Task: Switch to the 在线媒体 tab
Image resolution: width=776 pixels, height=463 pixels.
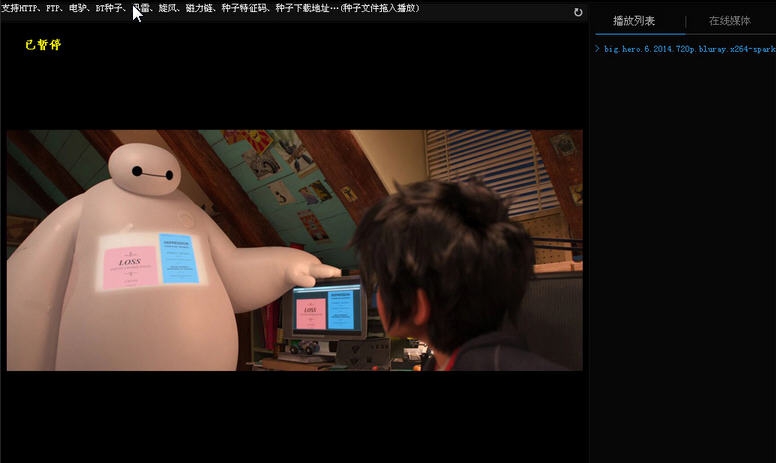Action: coord(729,21)
